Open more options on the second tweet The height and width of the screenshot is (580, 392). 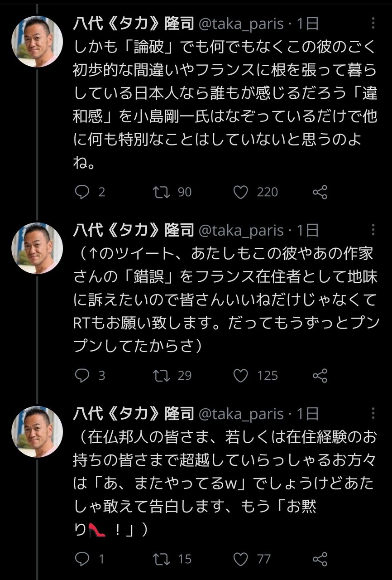[x=373, y=230]
